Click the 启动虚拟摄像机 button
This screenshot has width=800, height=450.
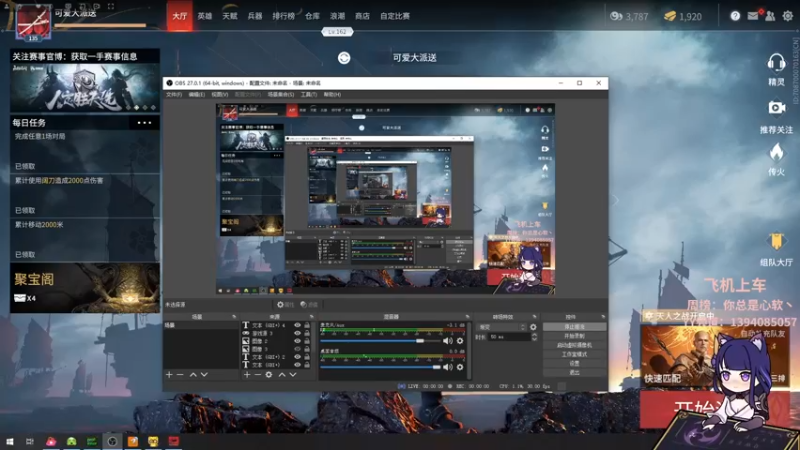pos(574,345)
